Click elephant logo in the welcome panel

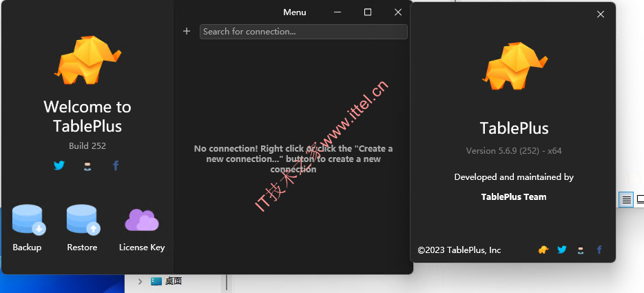pos(88,61)
